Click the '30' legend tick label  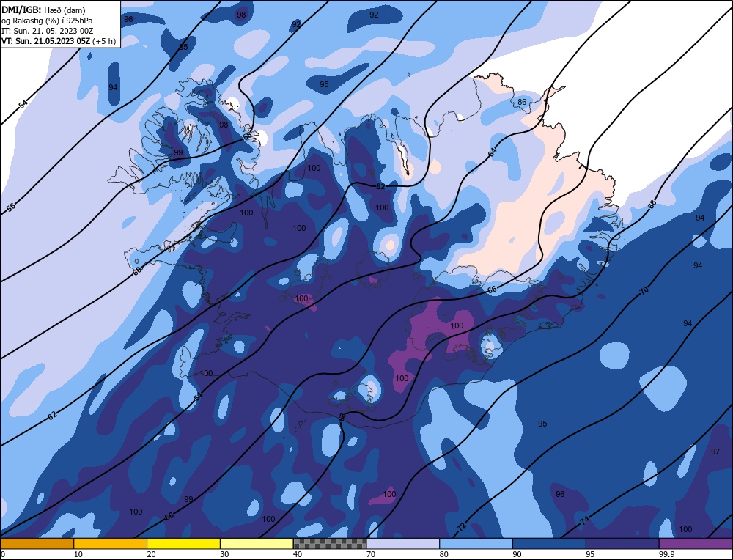click(224, 554)
